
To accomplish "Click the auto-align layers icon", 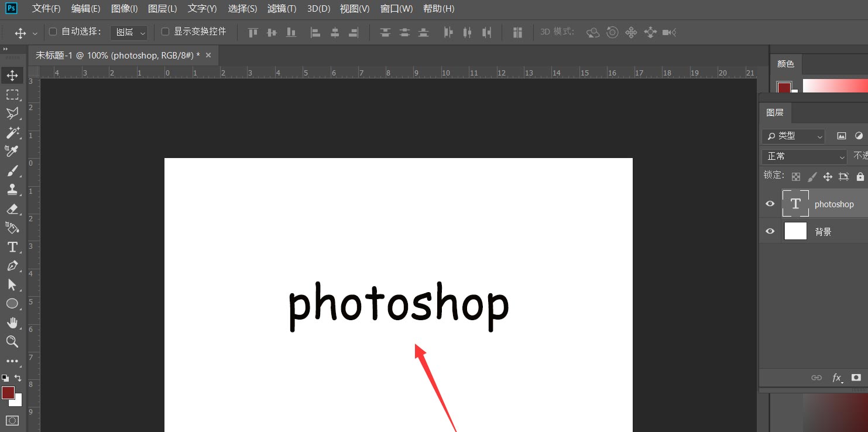I will 517,33.
